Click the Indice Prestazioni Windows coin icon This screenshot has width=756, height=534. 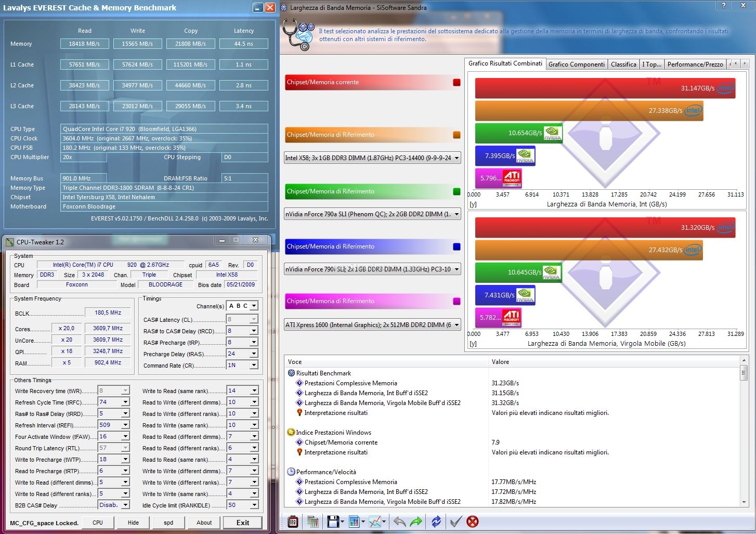[291, 432]
